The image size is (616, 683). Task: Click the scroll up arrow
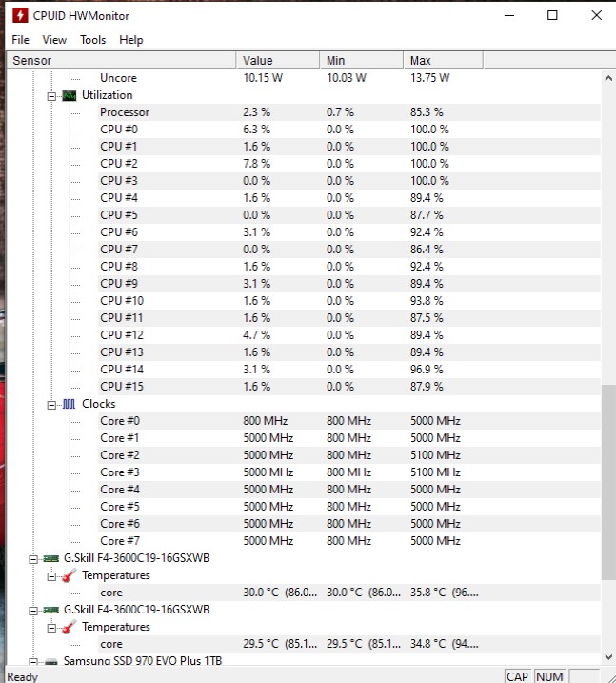tap(608, 78)
